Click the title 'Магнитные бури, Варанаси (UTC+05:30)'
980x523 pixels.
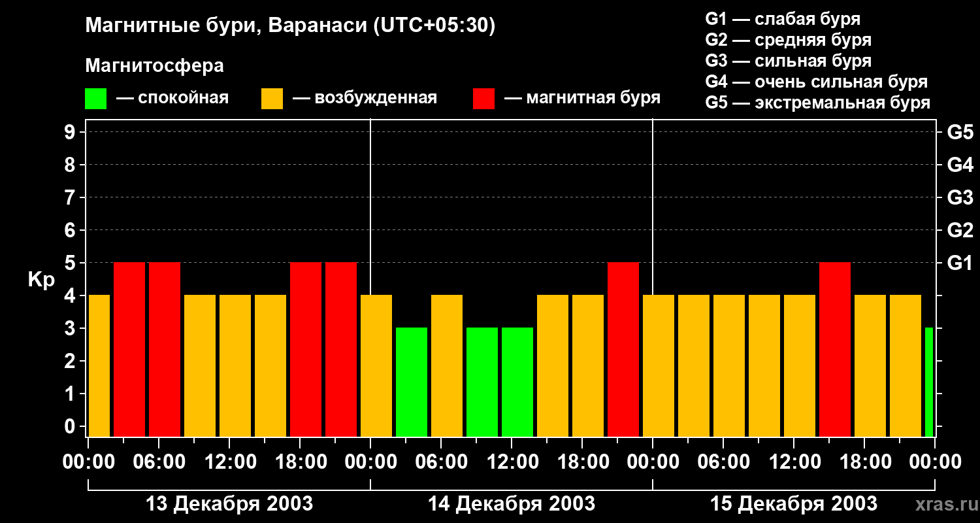[291, 26]
